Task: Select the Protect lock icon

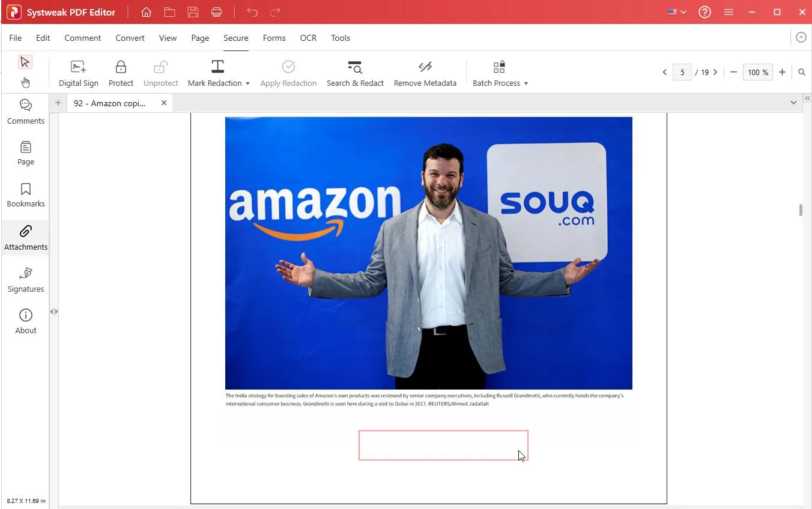Action: 121,67
